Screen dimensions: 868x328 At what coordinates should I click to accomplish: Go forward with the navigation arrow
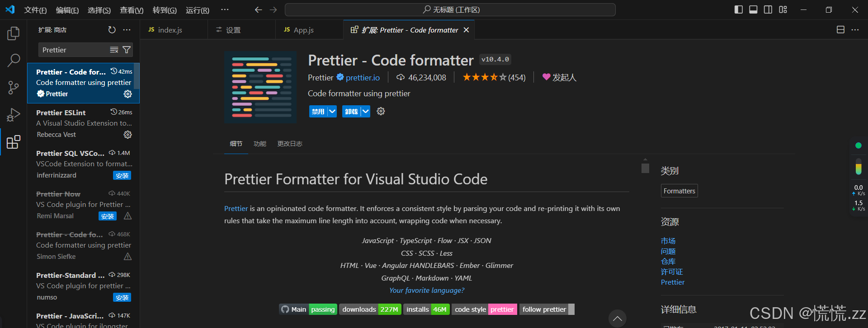273,9
